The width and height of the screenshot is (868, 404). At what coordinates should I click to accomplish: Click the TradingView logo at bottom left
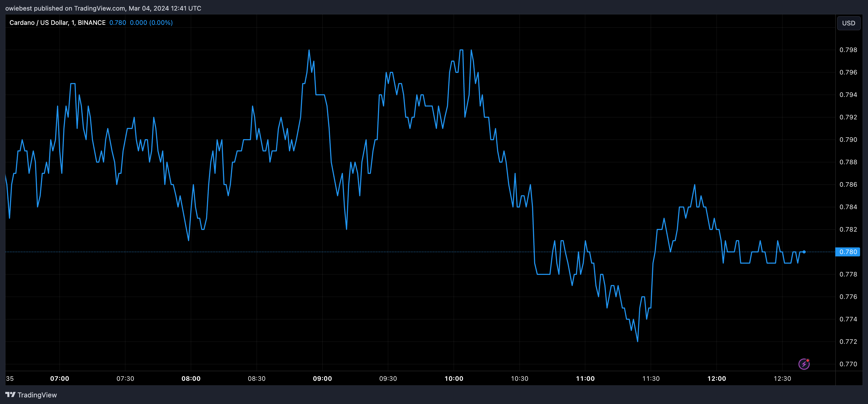pos(31,395)
